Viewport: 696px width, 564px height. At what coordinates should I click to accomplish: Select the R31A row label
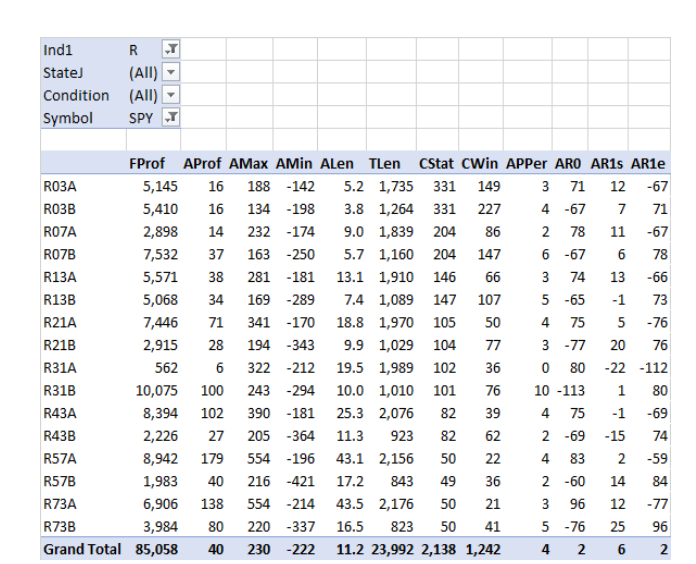coord(59,368)
